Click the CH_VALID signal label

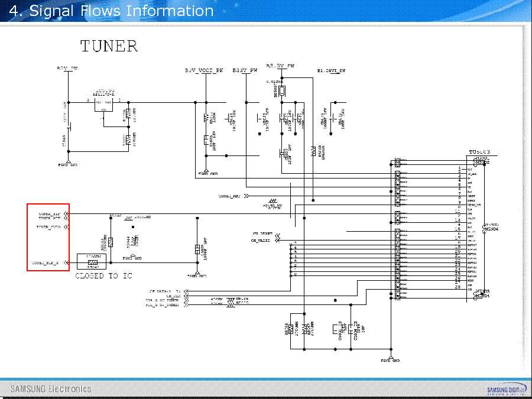coord(260,240)
